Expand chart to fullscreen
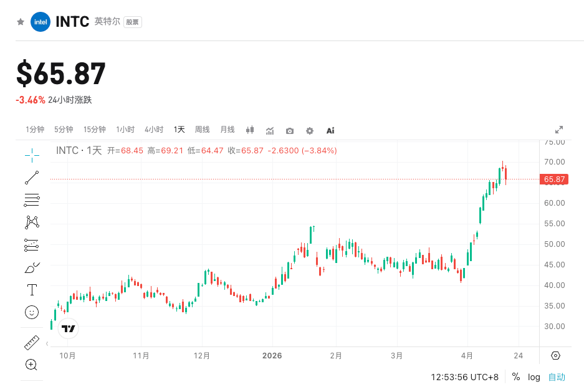The image size is (584, 392). point(559,130)
